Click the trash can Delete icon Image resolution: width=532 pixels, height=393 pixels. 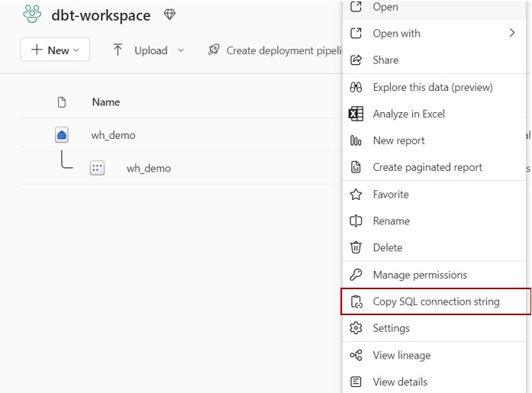[356, 247]
